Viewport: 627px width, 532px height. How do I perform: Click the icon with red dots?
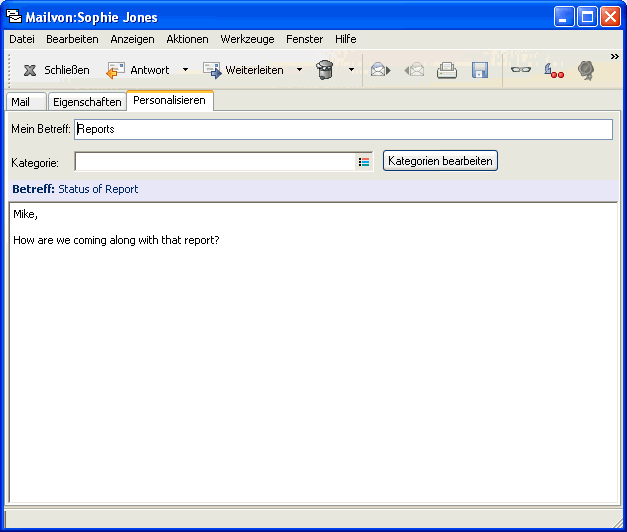coord(554,70)
